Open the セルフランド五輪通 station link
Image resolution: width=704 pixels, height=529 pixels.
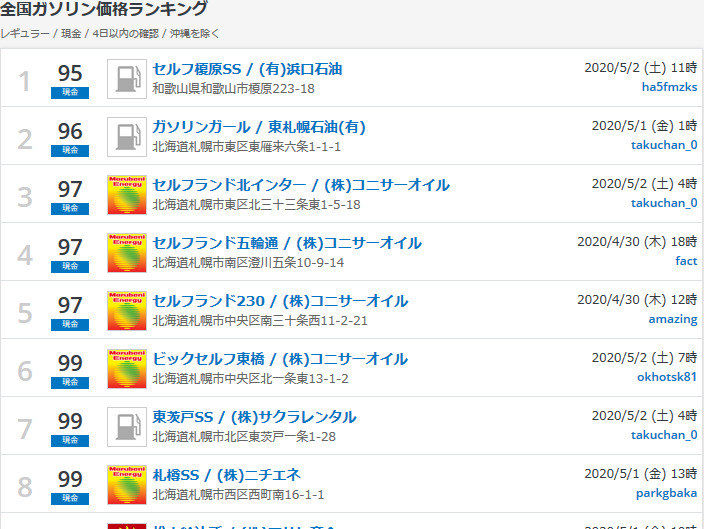coord(287,243)
